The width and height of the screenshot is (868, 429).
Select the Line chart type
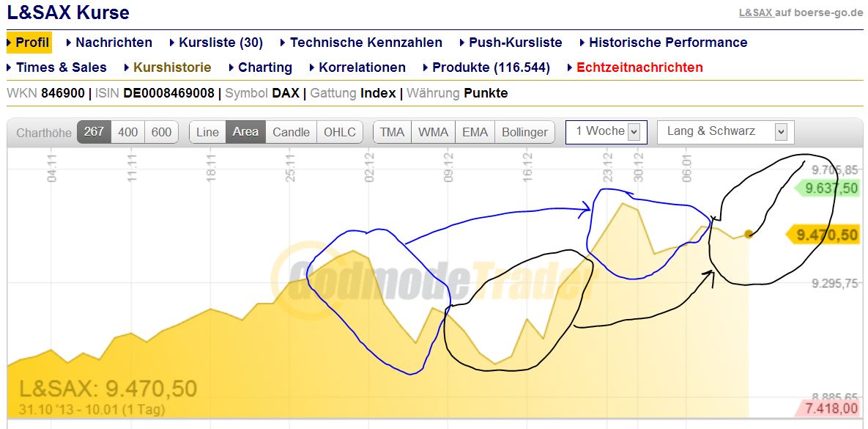(x=207, y=132)
